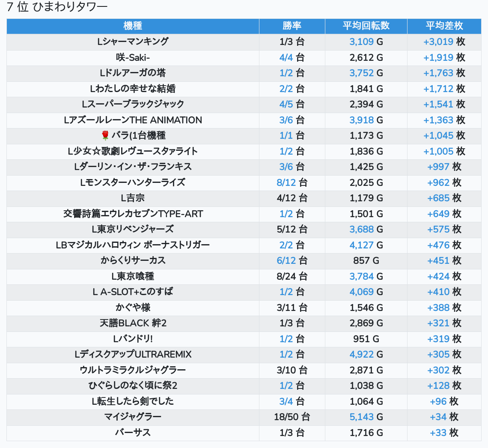Open the 4/4 win rate for 咲-Saki-
Image resolution: width=488 pixels, height=448 pixels.
[x=286, y=57]
